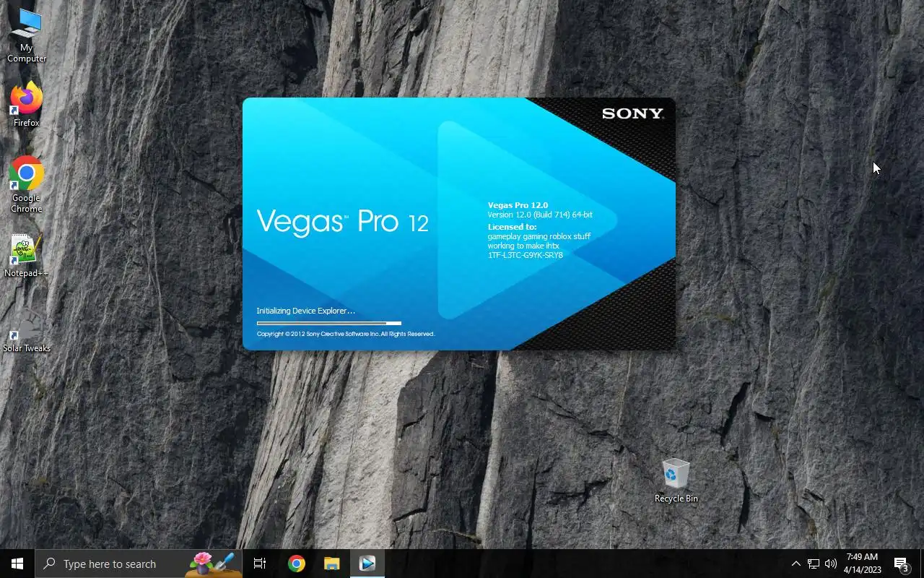This screenshot has width=924, height=578.
Task: Click the Licensed to label
Action: click(x=512, y=227)
